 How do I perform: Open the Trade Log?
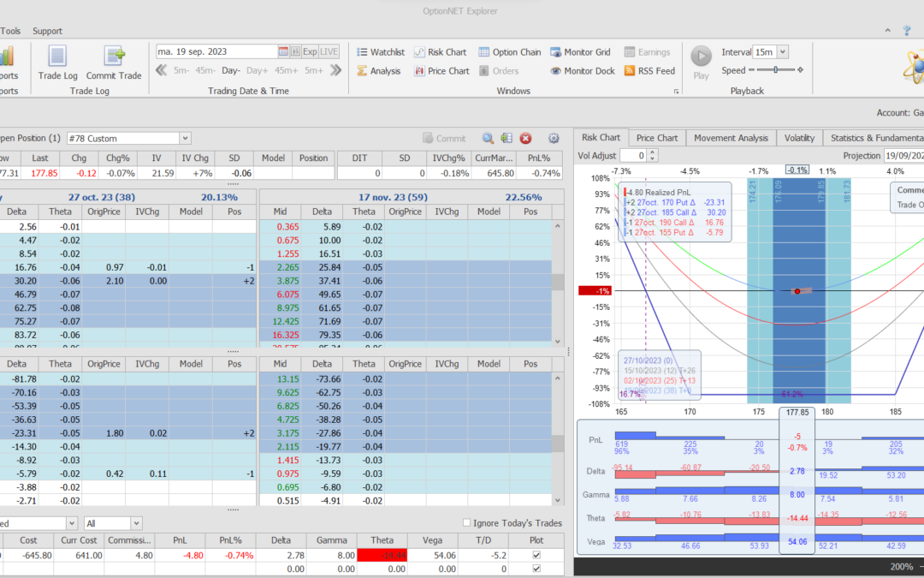pyautogui.click(x=57, y=62)
